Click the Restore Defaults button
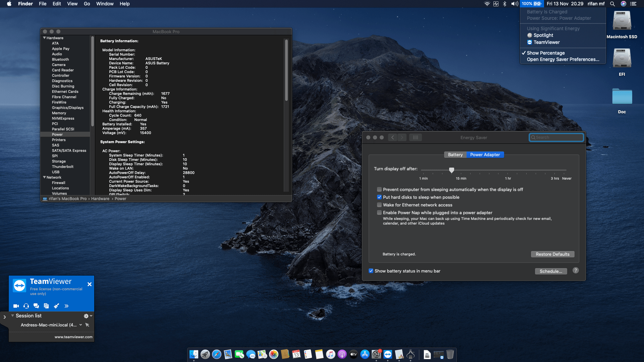This screenshot has height=362, width=644. (552, 254)
